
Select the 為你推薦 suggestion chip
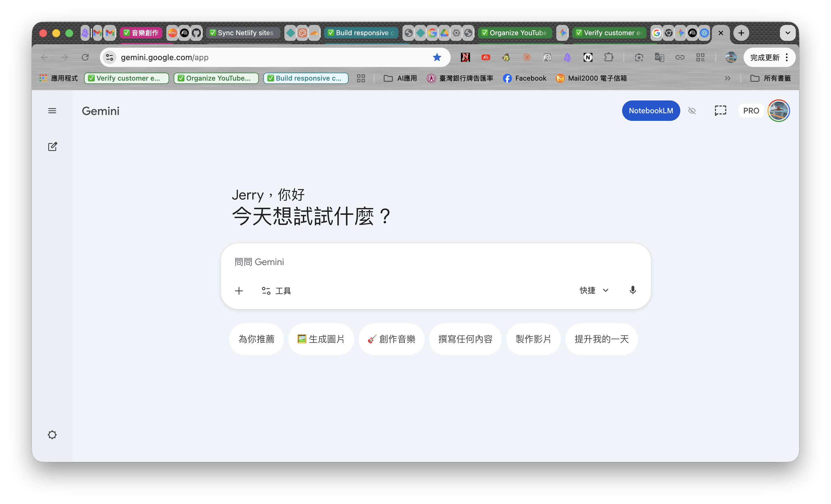(256, 339)
